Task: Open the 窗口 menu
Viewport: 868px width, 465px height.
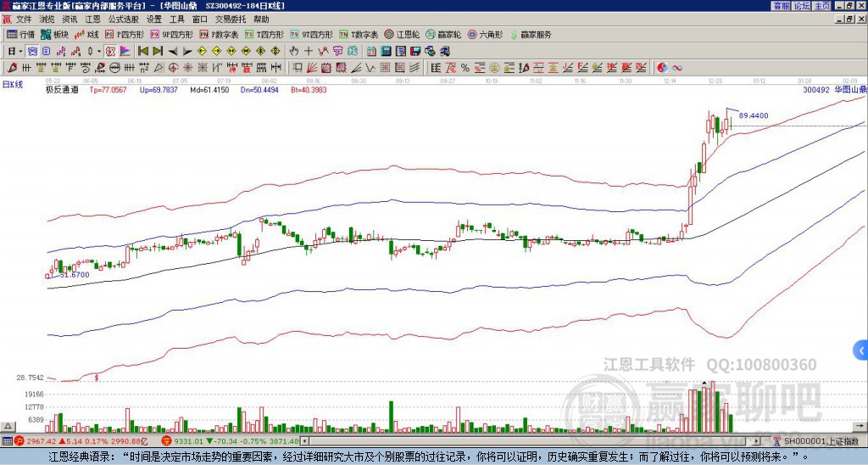Action: click(x=200, y=20)
